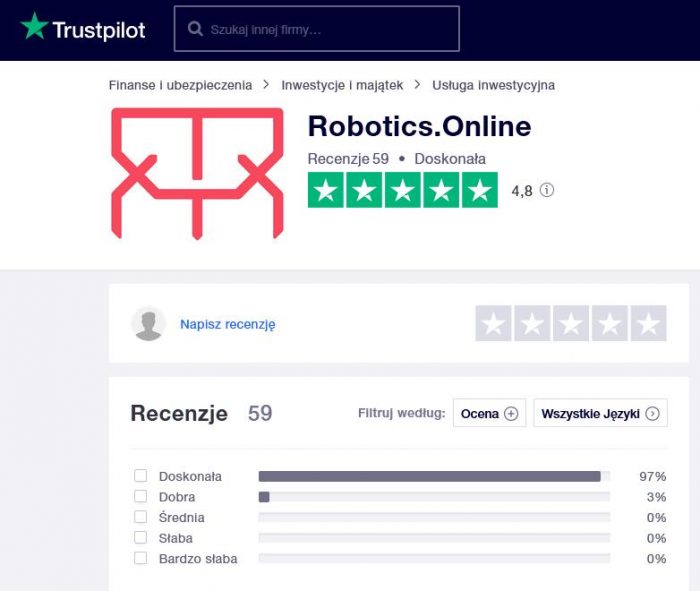Tick the 'Słaba' checkbox
Viewport: 700px width, 591px height.
pos(141,537)
